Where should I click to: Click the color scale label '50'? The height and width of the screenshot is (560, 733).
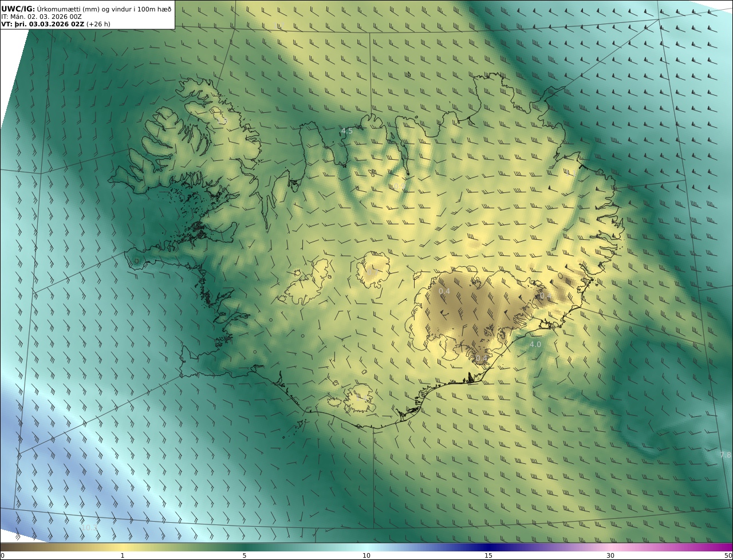pyautogui.click(x=728, y=555)
